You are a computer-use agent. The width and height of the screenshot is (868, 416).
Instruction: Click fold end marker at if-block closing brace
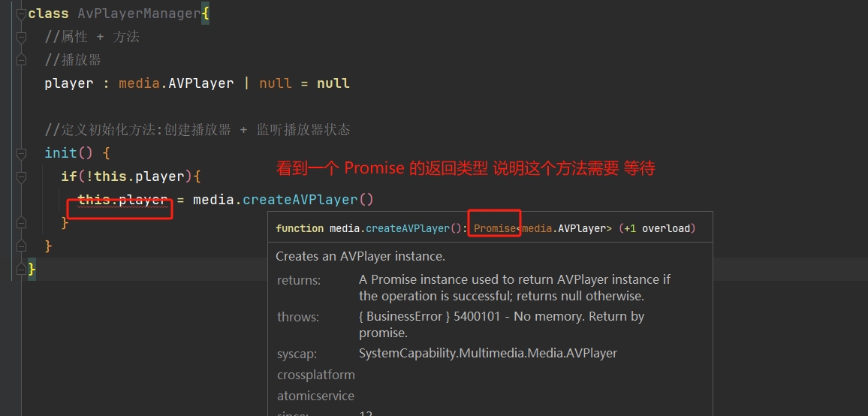(21, 223)
